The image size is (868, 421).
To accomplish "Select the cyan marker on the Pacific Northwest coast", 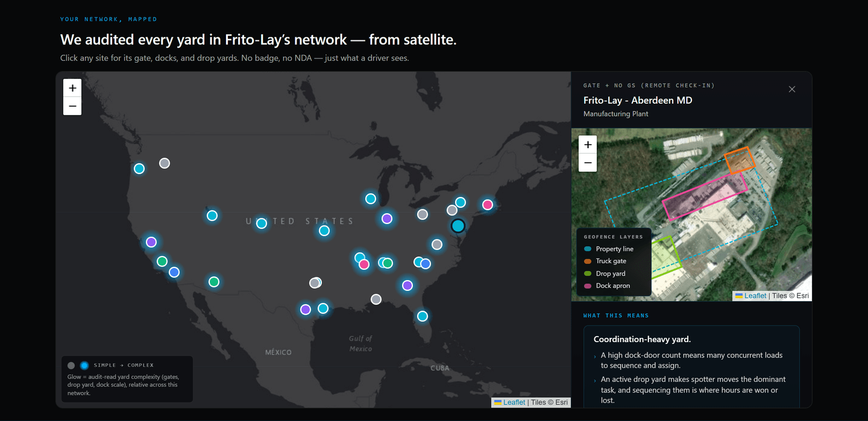I will (x=139, y=169).
